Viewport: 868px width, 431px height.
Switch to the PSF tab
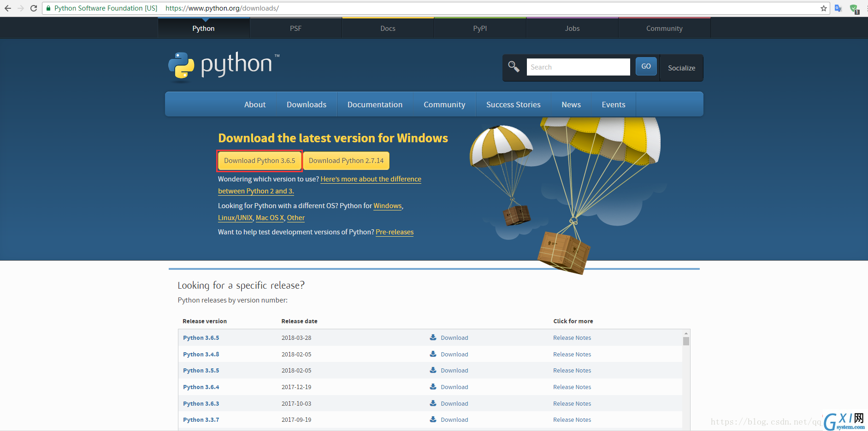click(x=296, y=28)
